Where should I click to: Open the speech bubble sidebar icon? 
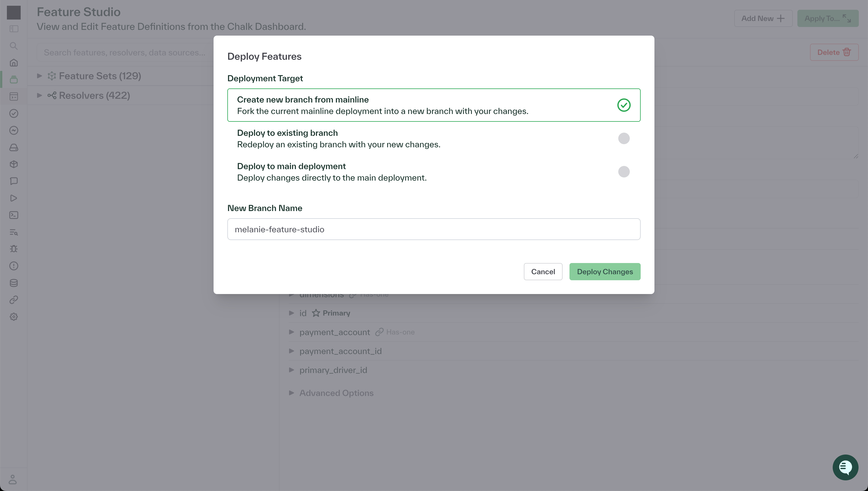tap(14, 181)
